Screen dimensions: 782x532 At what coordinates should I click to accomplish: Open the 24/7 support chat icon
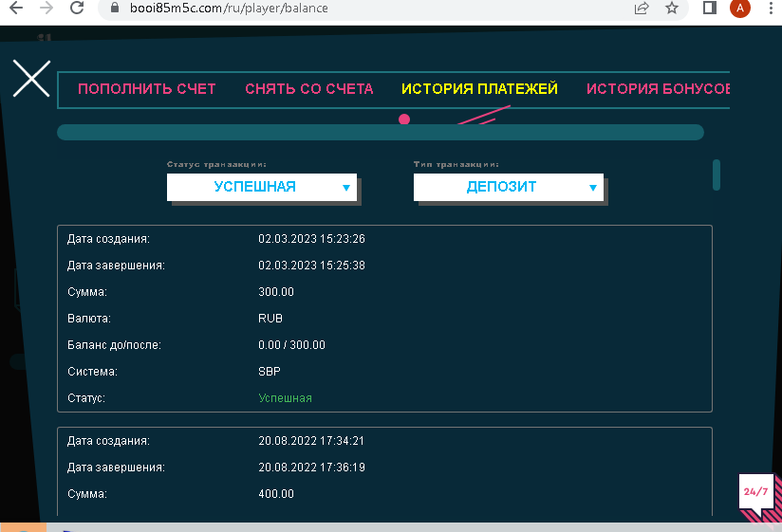(756, 493)
